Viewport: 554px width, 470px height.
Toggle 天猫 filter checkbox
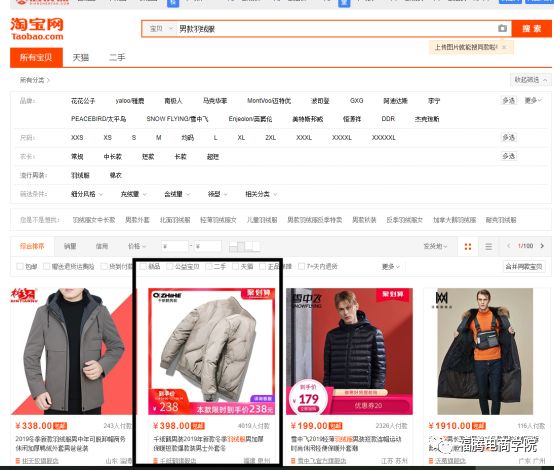click(x=235, y=266)
